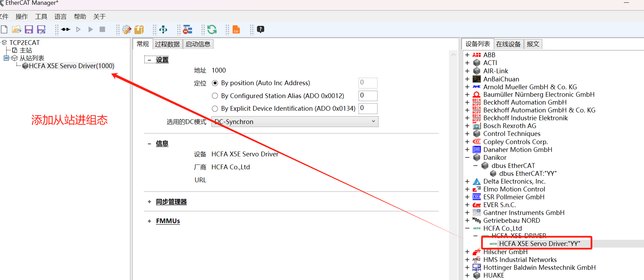The image size is (644, 280).
Task: Click the Elmo Motion Control logo icon
Action: [x=477, y=189]
